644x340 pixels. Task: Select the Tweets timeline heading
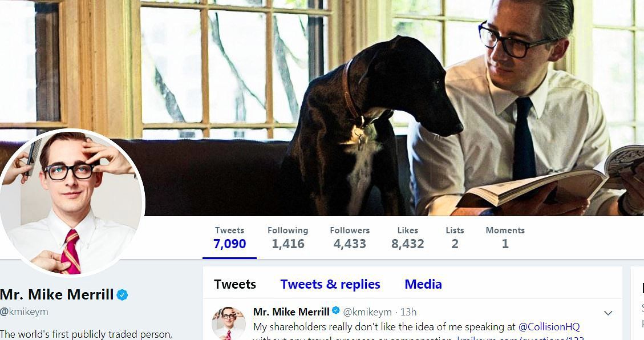(x=235, y=284)
